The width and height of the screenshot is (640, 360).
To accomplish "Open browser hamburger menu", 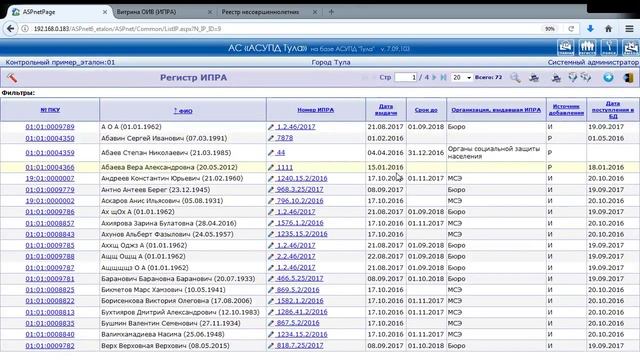I will tap(629, 29).
